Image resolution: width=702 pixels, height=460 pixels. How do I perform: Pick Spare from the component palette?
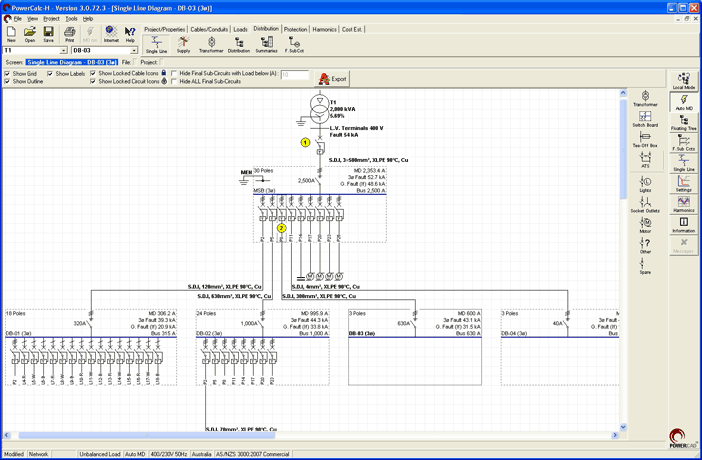tap(645, 266)
